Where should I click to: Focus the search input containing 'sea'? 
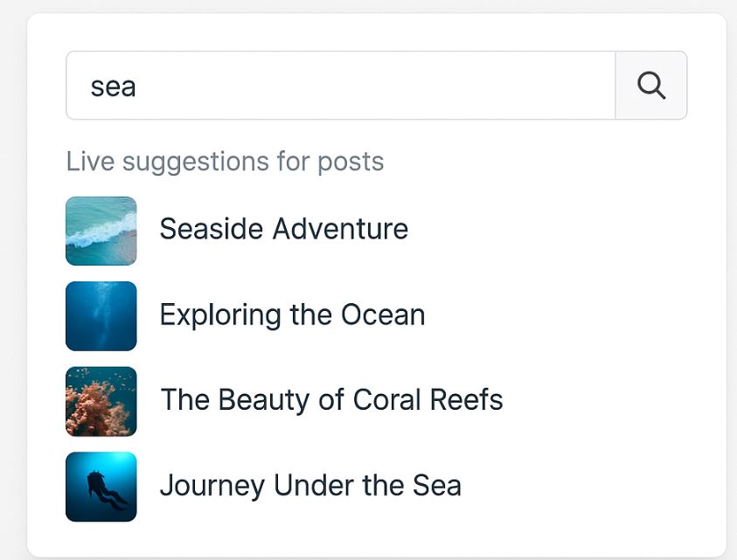pos(341,86)
